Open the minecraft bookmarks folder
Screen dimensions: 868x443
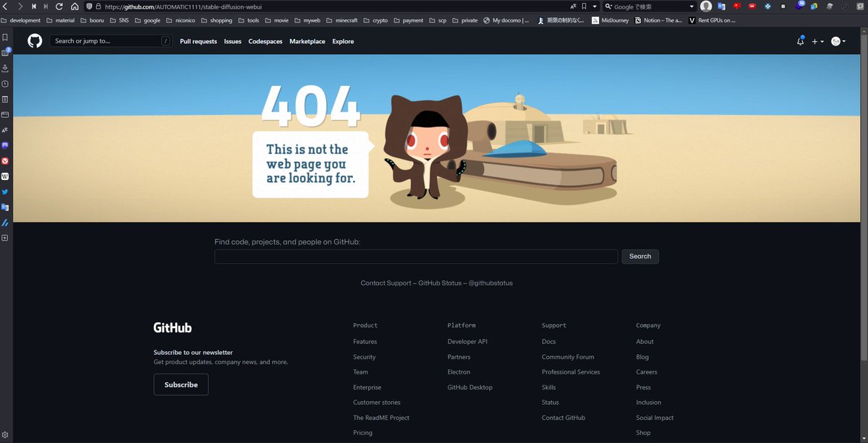pyautogui.click(x=341, y=20)
